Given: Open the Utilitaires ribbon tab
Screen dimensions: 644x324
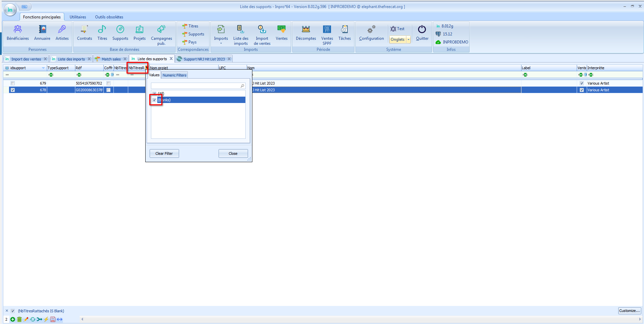Looking at the screenshot, I should 78,17.
